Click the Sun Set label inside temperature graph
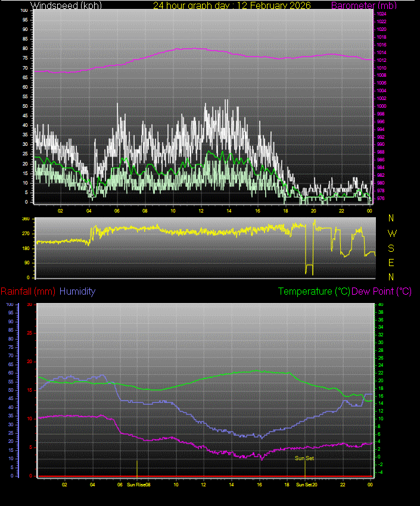This screenshot has width=420, height=506. [304, 458]
